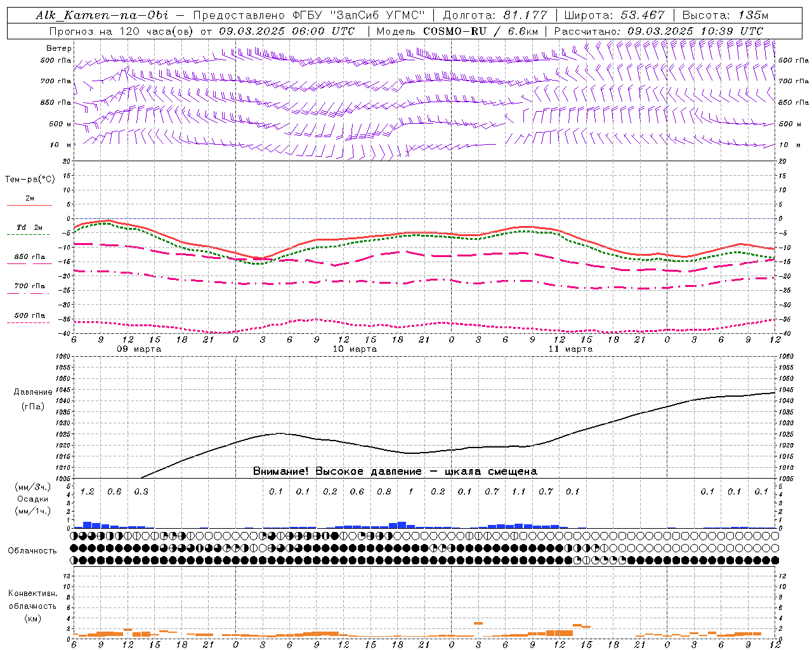
Task: Click the forecast header Прогноз на 120 часа(ов)
Action: (x=121, y=31)
